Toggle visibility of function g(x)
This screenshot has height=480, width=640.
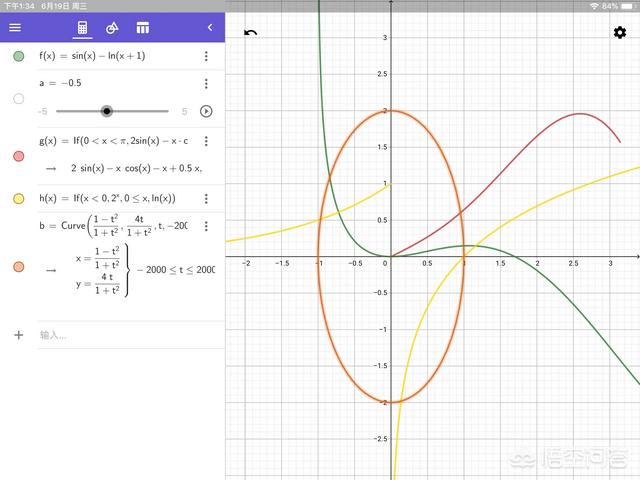[x=18, y=156]
